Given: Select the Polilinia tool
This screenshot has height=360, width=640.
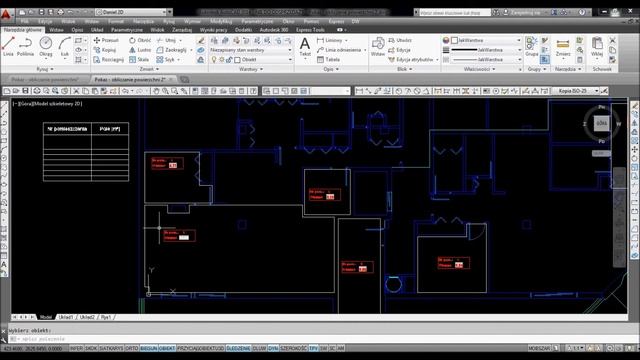Looking at the screenshot, I should click(25, 46).
